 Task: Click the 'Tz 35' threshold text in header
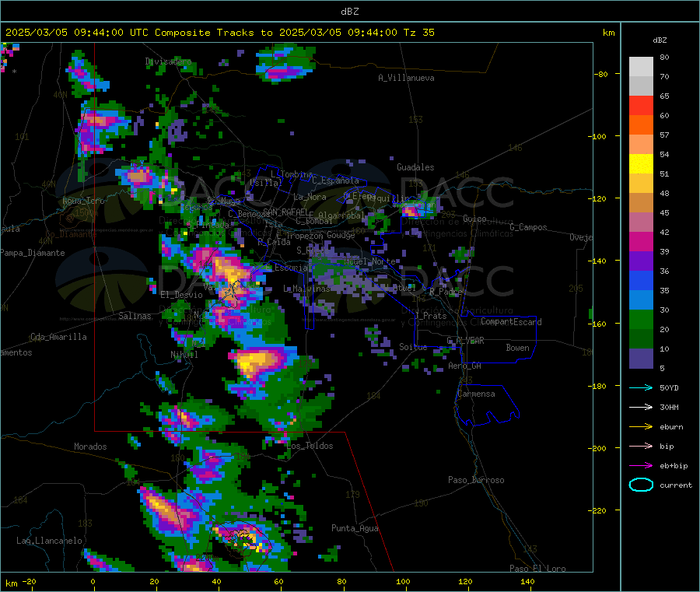[419, 33]
